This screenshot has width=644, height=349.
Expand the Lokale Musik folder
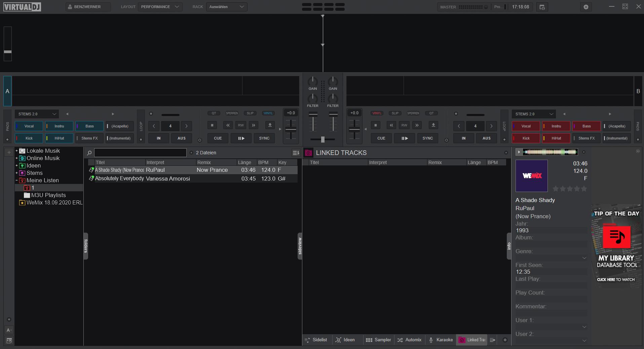click(16, 151)
